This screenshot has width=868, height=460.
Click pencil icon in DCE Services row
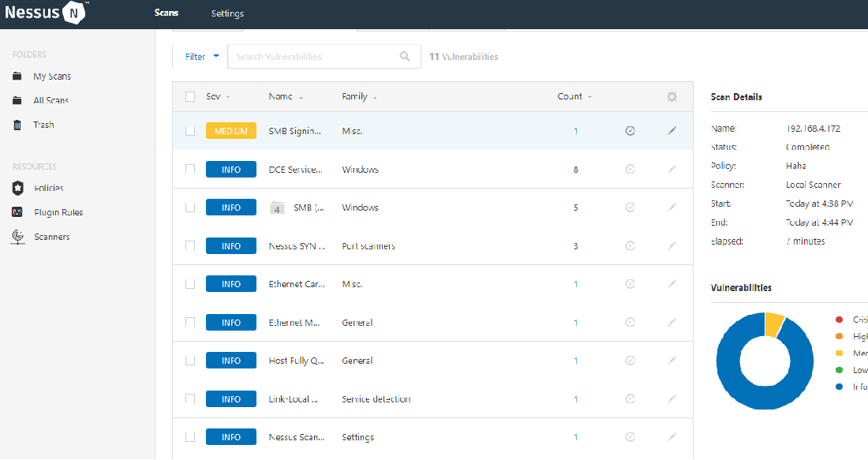point(672,169)
